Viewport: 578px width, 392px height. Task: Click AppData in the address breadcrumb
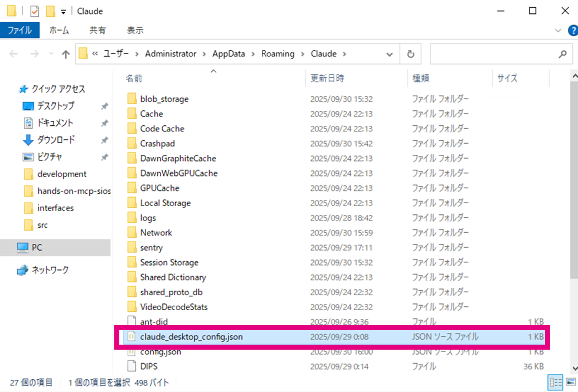click(x=229, y=54)
